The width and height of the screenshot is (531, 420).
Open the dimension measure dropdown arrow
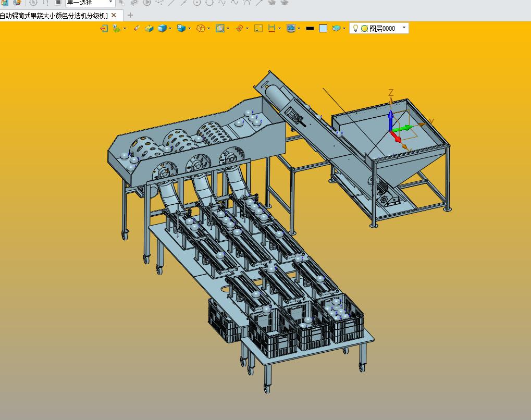point(279,29)
